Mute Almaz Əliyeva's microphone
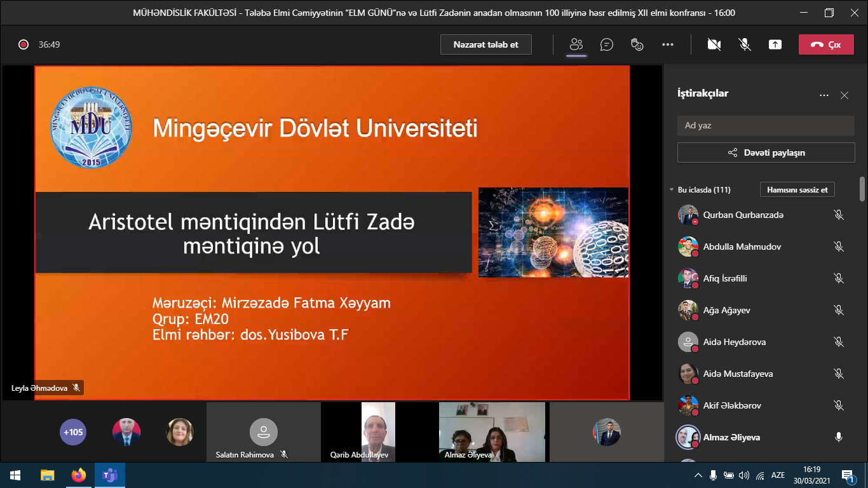Screen dimensions: 868x488 click(839, 437)
